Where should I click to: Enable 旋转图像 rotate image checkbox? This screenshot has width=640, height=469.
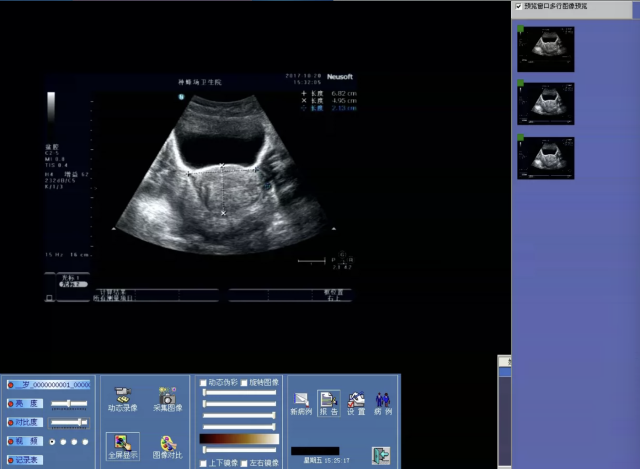[244, 383]
